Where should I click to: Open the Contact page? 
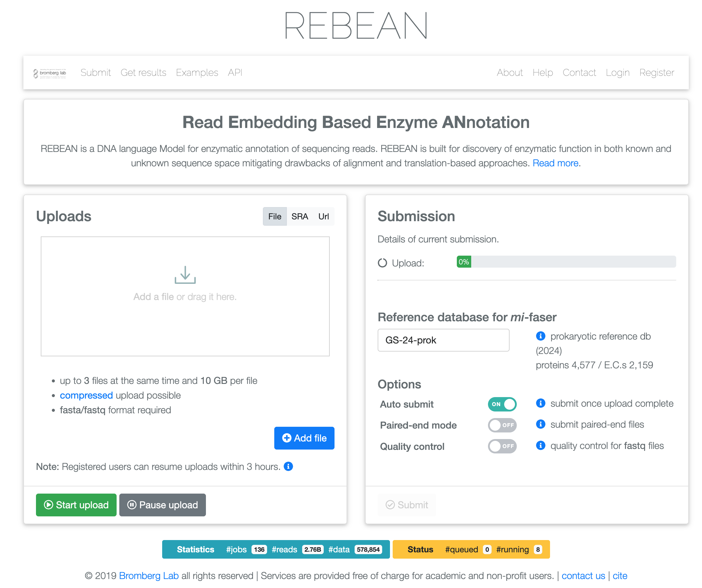coord(579,73)
